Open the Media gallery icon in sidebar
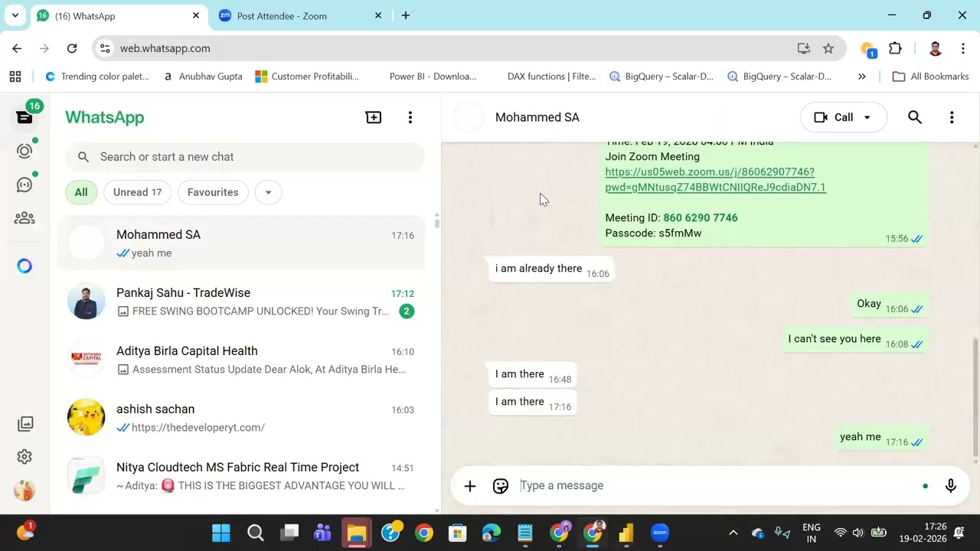The image size is (980, 551). pyautogui.click(x=24, y=423)
